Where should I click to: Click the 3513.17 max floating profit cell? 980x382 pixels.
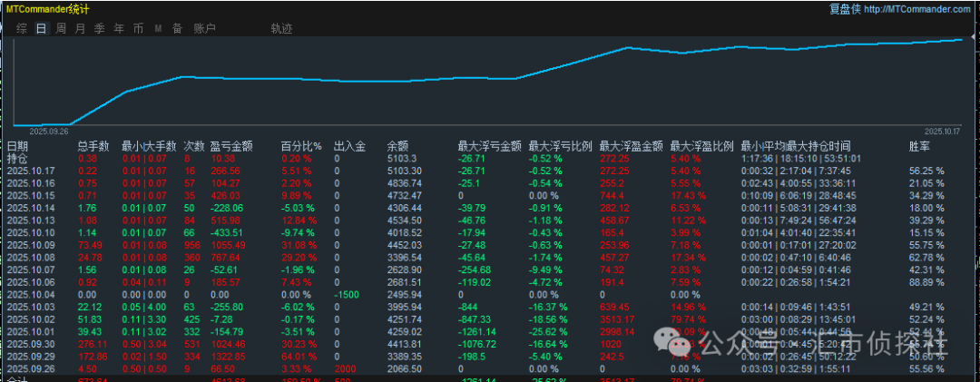pyautogui.click(x=617, y=318)
